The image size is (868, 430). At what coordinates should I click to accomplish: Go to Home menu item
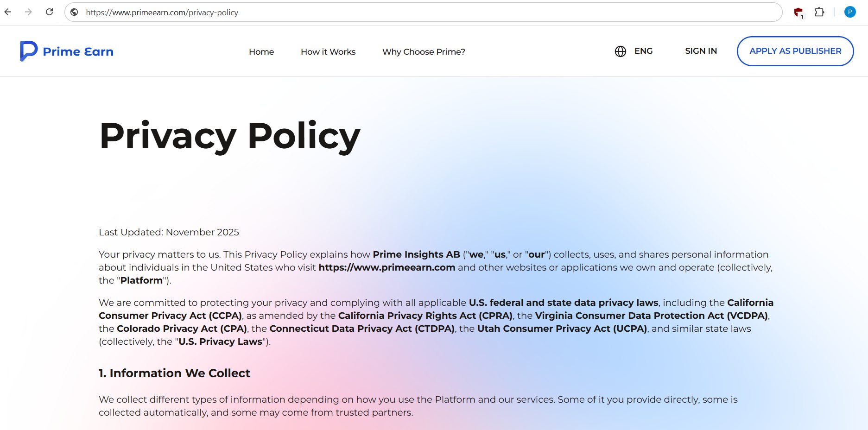[261, 52]
